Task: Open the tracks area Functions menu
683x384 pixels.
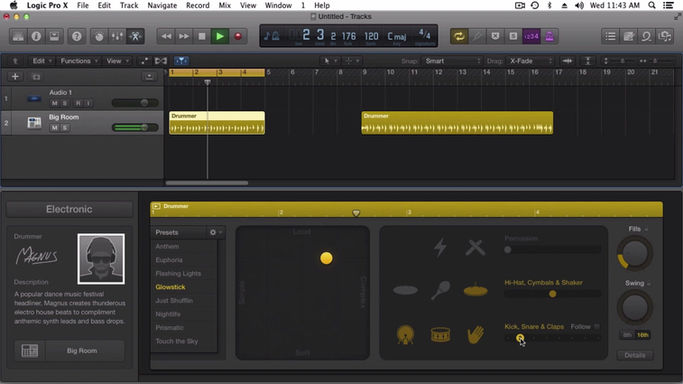Action: click(x=79, y=61)
